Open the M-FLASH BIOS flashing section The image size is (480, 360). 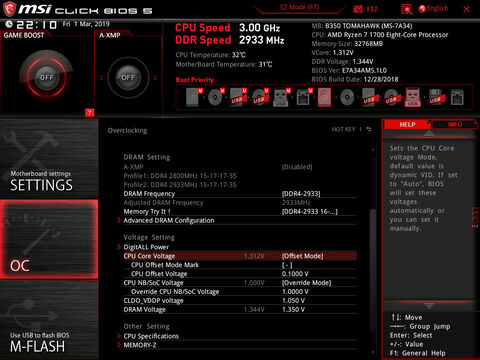click(49, 319)
